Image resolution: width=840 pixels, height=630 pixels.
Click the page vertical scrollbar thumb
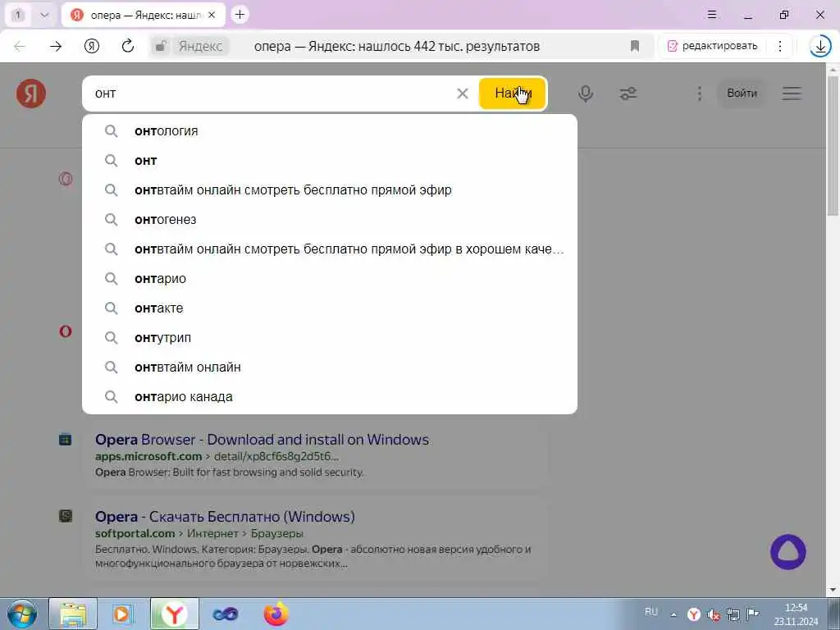[x=833, y=144]
